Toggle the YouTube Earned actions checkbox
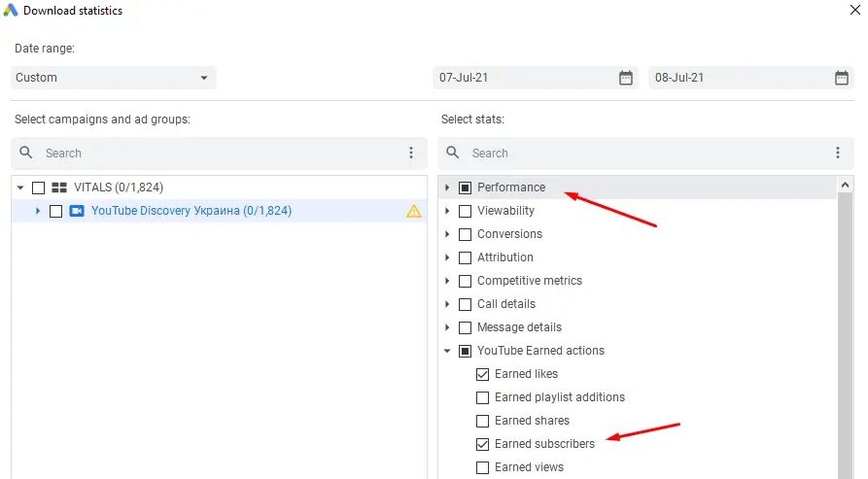Screen dimensions: 868x479 point(465,351)
